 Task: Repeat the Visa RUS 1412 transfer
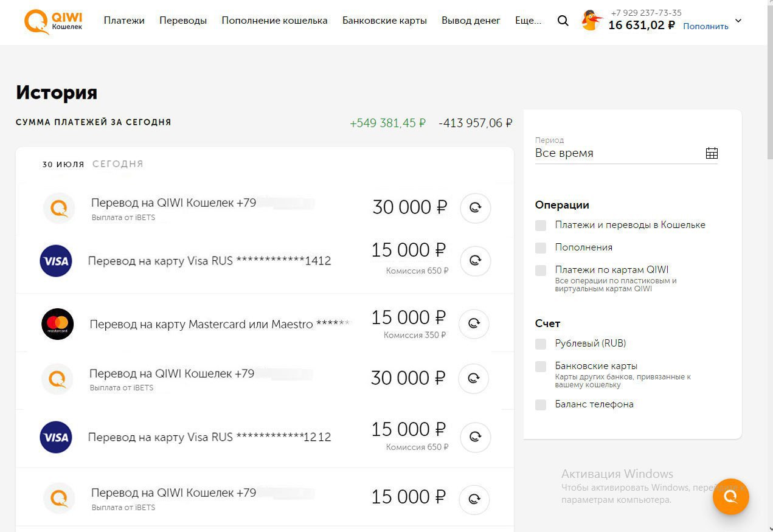476,261
